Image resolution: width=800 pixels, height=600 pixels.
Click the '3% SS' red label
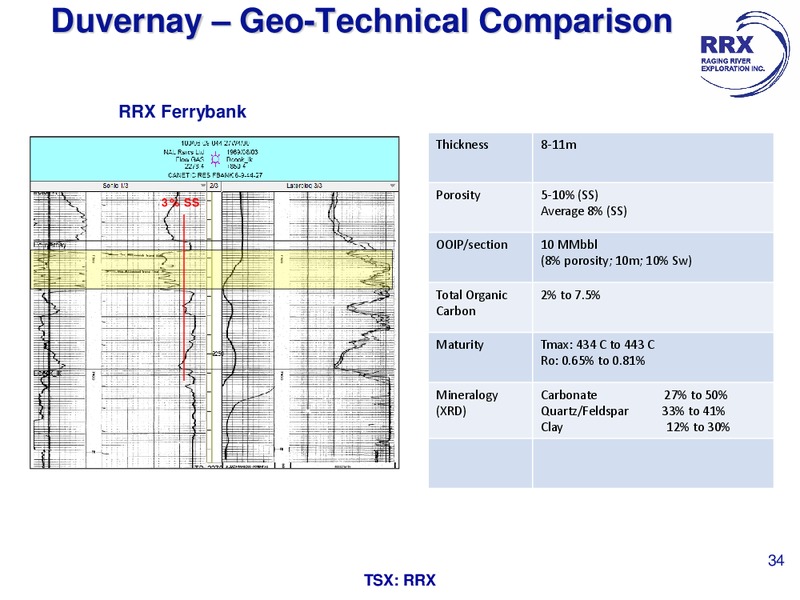point(181,203)
